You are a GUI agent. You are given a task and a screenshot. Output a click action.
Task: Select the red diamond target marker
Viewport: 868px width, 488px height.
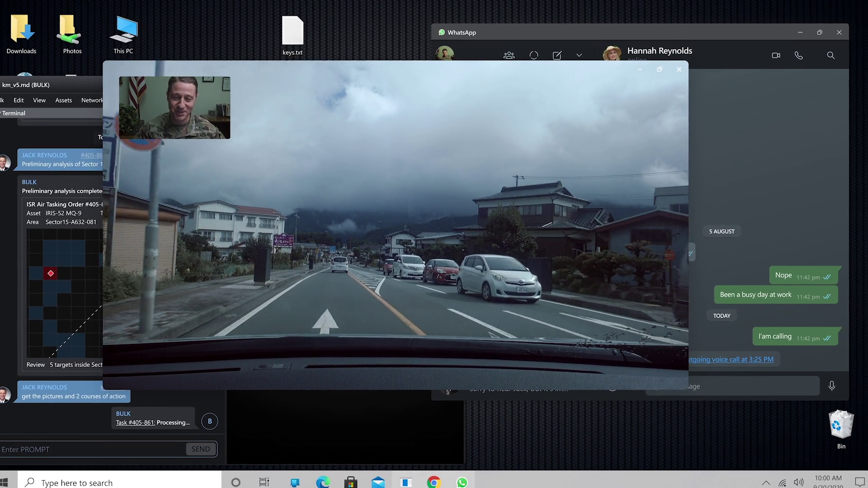[51, 273]
